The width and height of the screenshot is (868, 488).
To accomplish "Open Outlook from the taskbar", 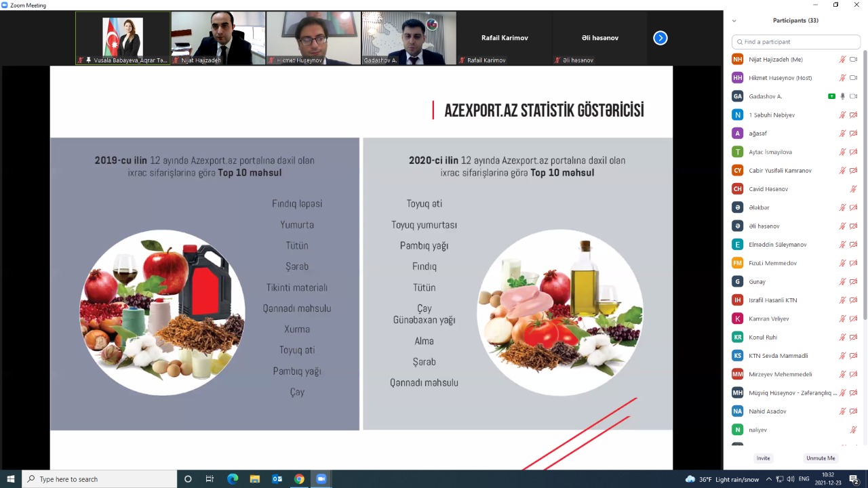I will coord(277,479).
